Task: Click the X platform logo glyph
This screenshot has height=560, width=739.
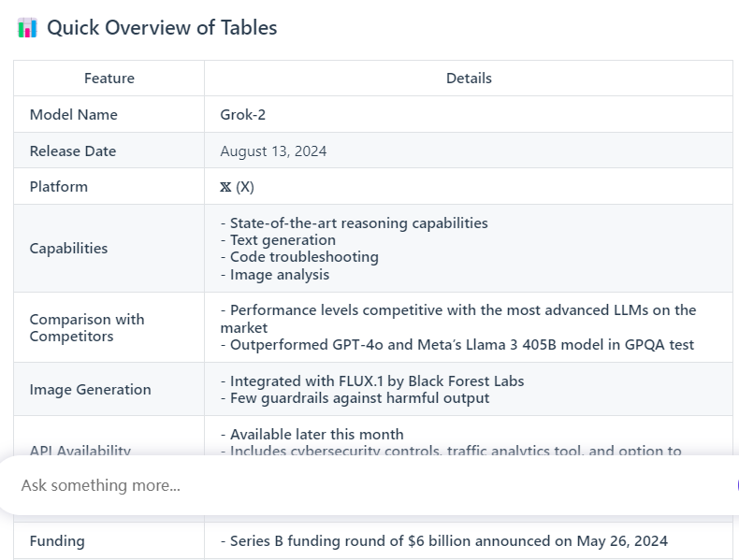Action: tap(225, 188)
